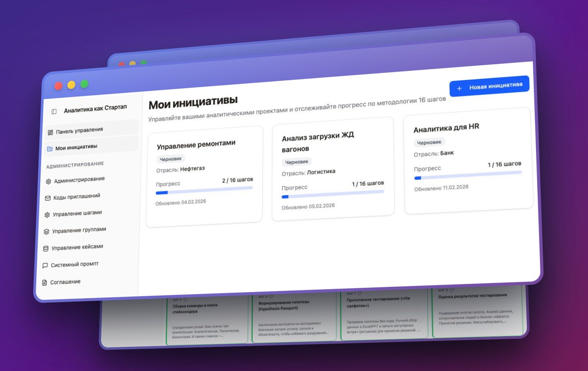
Task: Click Отрасль: Логистика text
Action: [x=309, y=173]
